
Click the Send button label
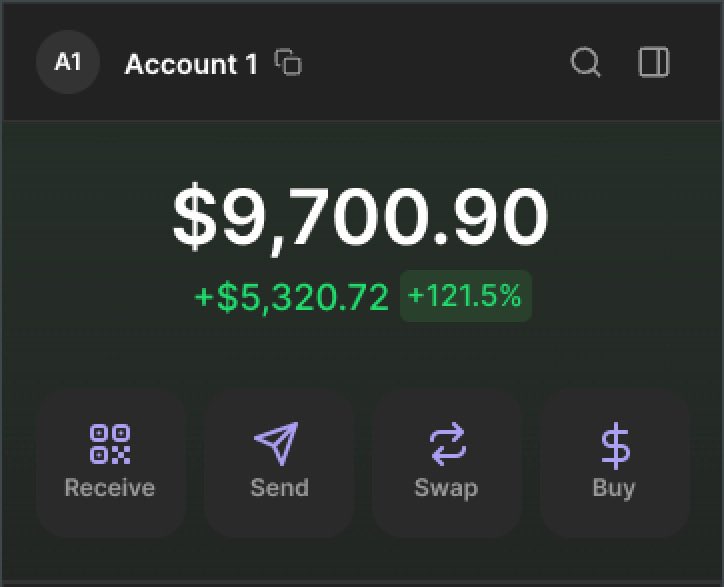pyautogui.click(x=279, y=488)
